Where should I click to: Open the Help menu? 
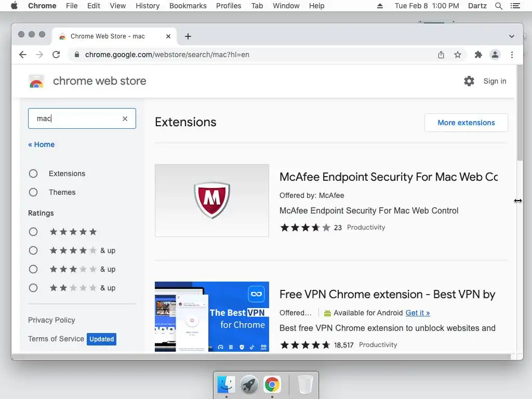(x=316, y=6)
